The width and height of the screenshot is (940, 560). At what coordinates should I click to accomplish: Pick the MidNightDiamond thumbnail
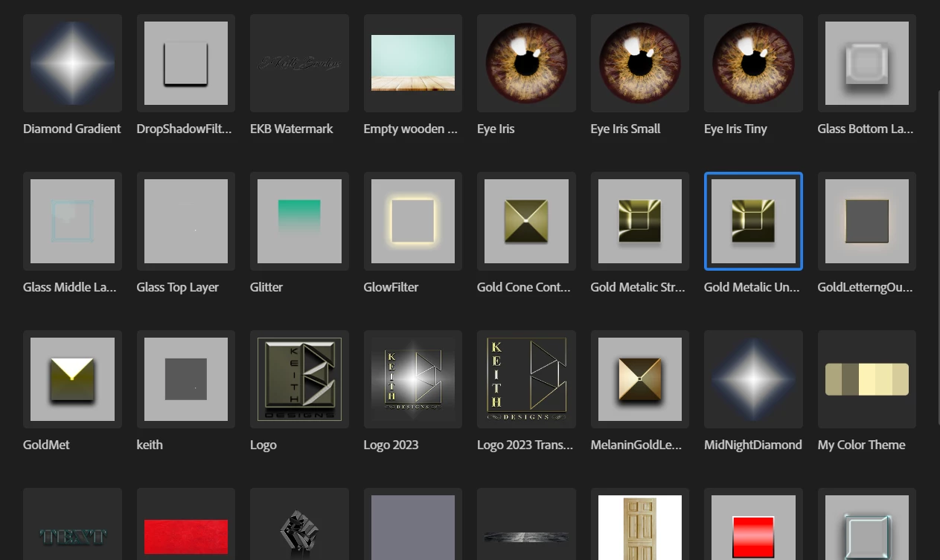(x=753, y=379)
